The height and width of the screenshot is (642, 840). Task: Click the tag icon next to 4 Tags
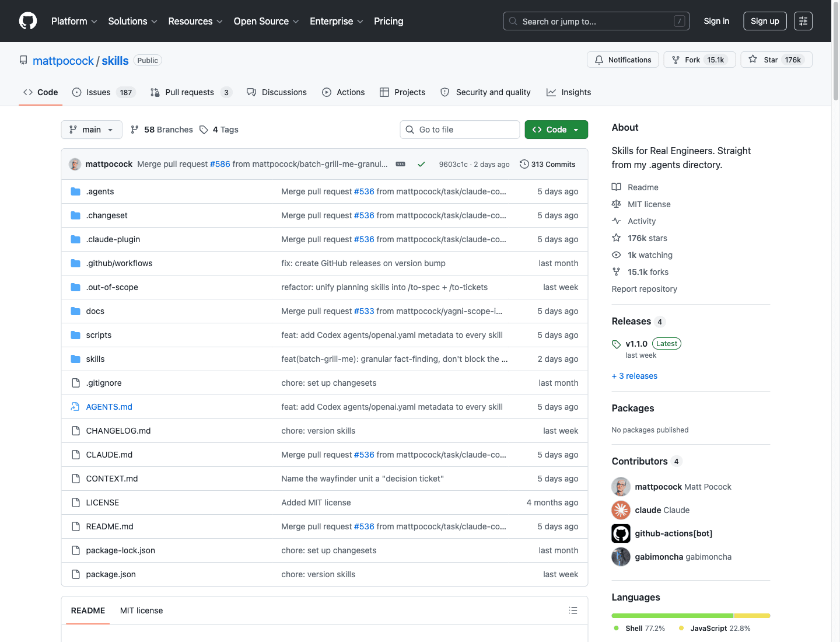point(204,130)
